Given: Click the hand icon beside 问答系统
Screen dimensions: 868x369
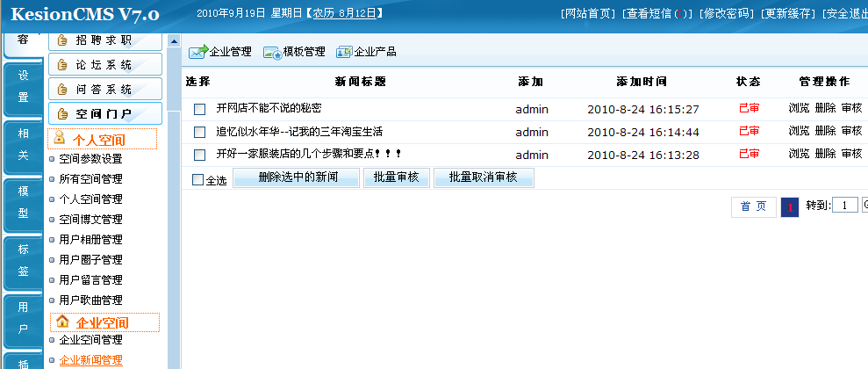Looking at the screenshot, I should tap(62, 90).
